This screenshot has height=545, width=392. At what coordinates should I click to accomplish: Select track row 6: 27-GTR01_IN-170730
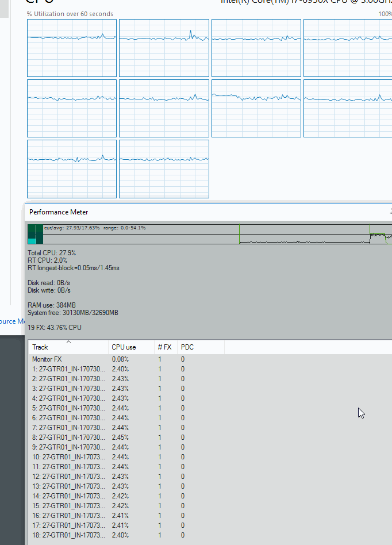210,417
